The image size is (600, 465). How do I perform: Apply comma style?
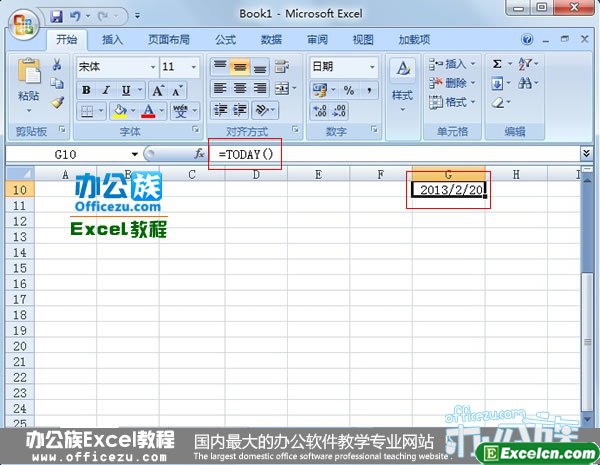[x=369, y=90]
